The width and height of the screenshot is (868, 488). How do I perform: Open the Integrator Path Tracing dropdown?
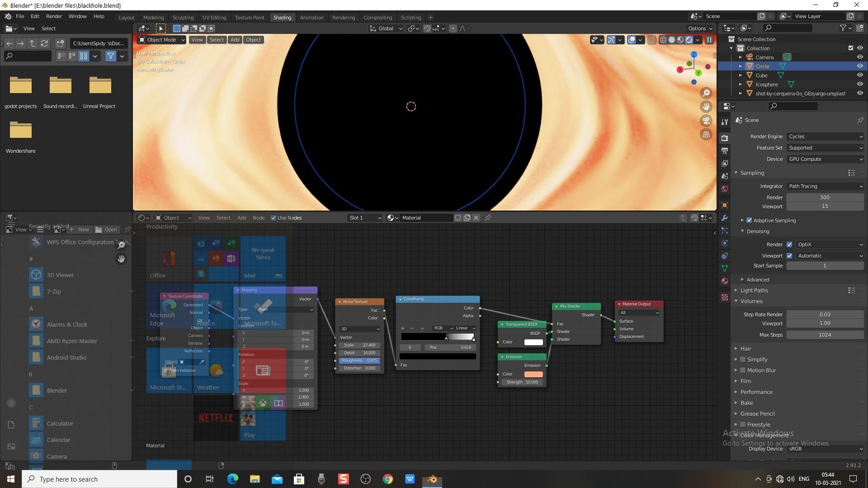pos(825,186)
